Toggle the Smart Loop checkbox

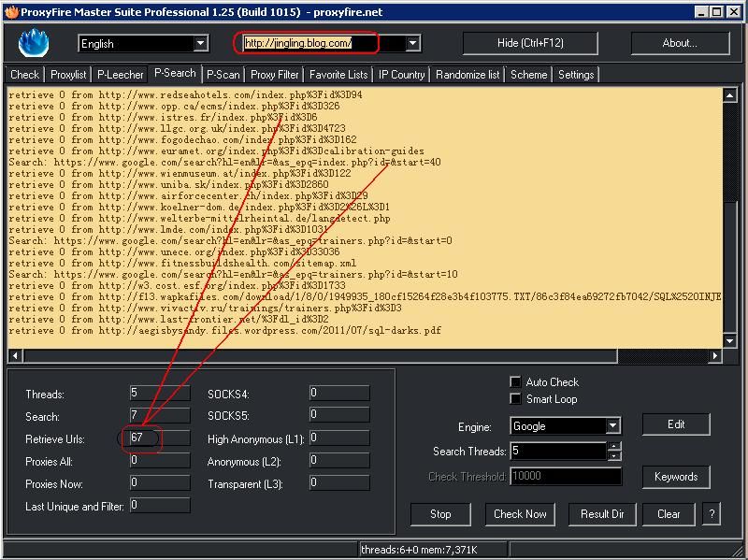515,399
